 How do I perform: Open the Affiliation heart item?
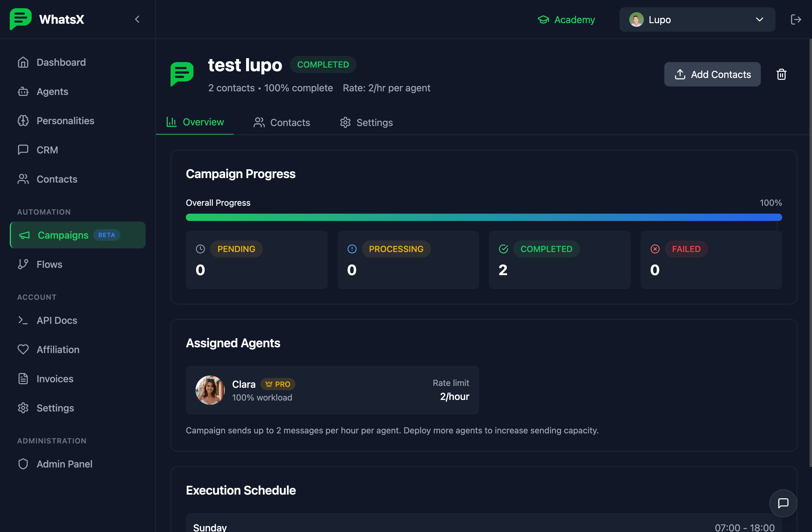[x=58, y=350]
